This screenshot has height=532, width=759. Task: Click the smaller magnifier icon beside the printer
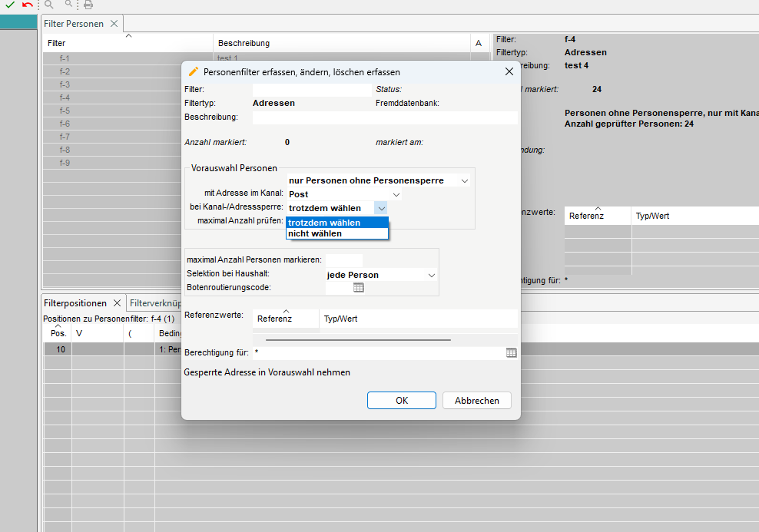click(68, 5)
